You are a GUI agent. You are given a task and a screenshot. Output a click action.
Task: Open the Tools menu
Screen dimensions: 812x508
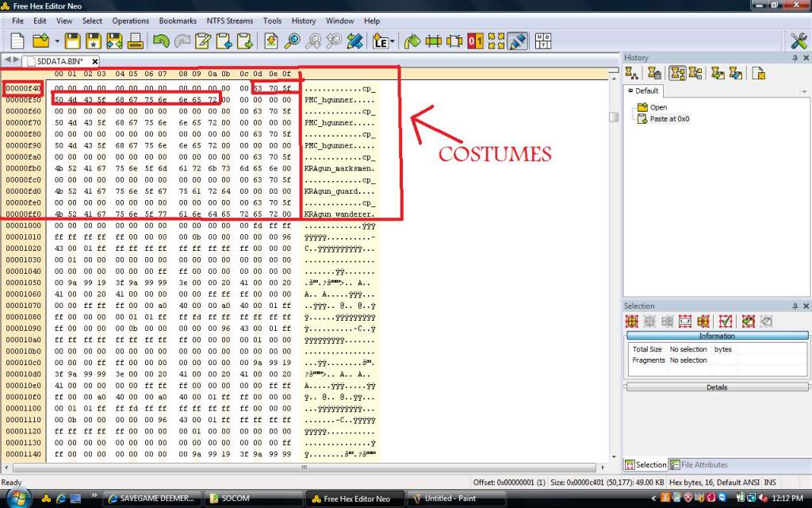pyautogui.click(x=273, y=21)
